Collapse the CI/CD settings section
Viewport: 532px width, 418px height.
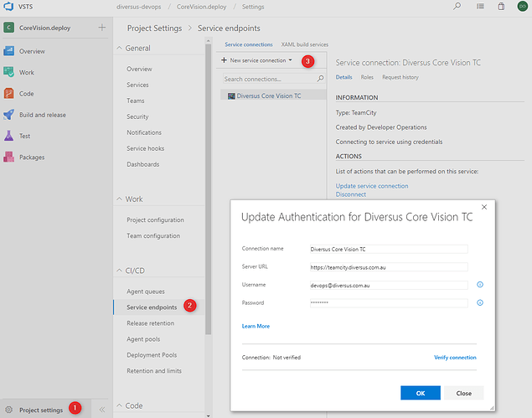coord(119,271)
